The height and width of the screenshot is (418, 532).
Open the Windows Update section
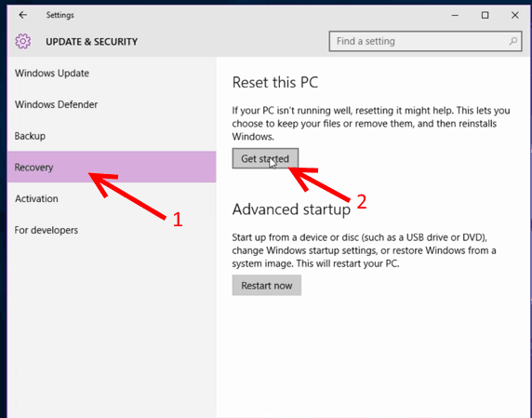(52, 73)
